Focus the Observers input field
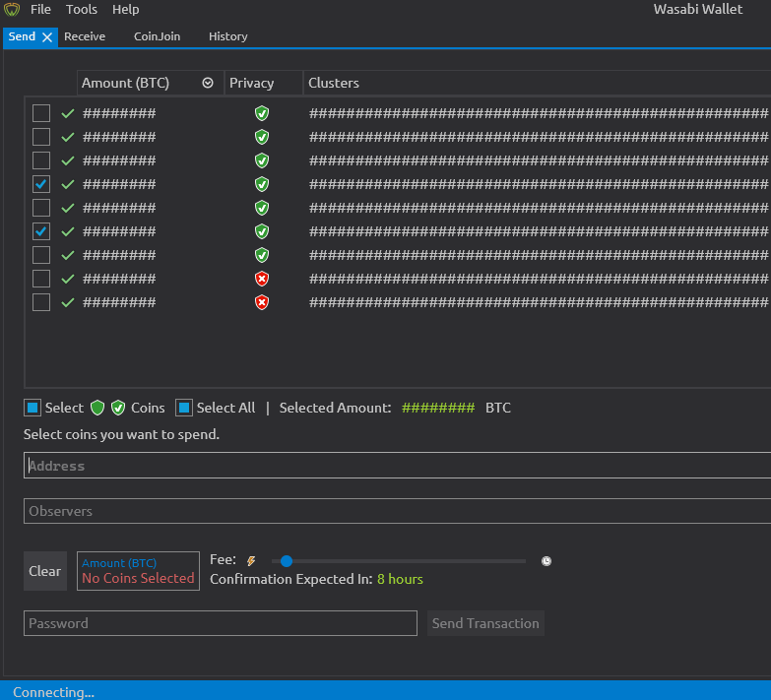 [x=397, y=511]
